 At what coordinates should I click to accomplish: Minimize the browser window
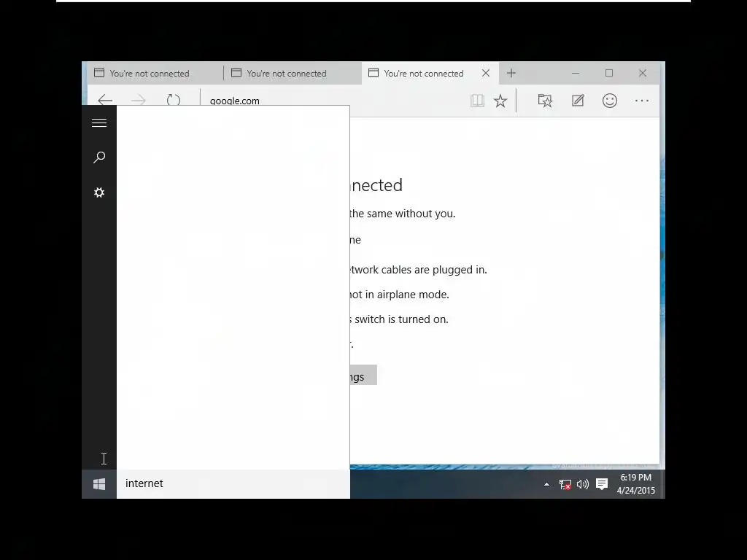tap(576, 73)
